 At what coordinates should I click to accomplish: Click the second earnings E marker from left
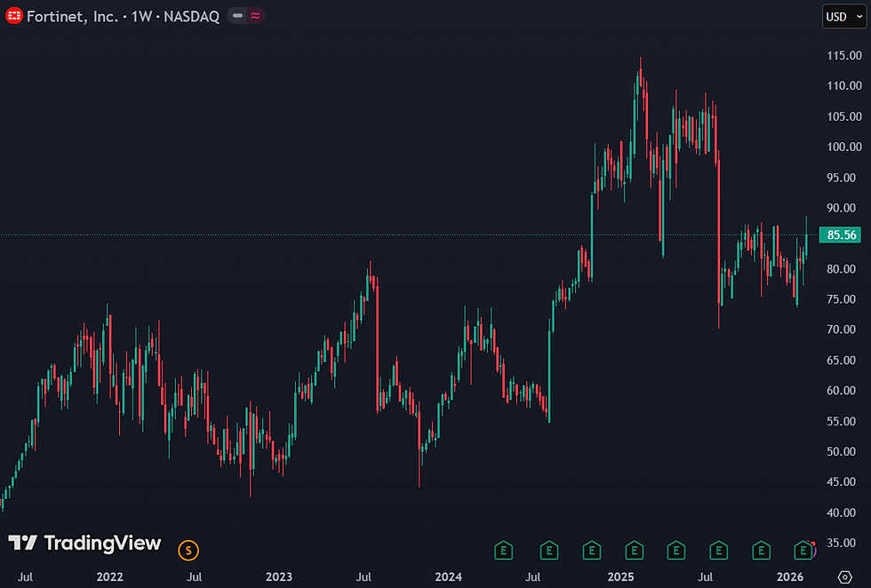pyautogui.click(x=549, y=550)
